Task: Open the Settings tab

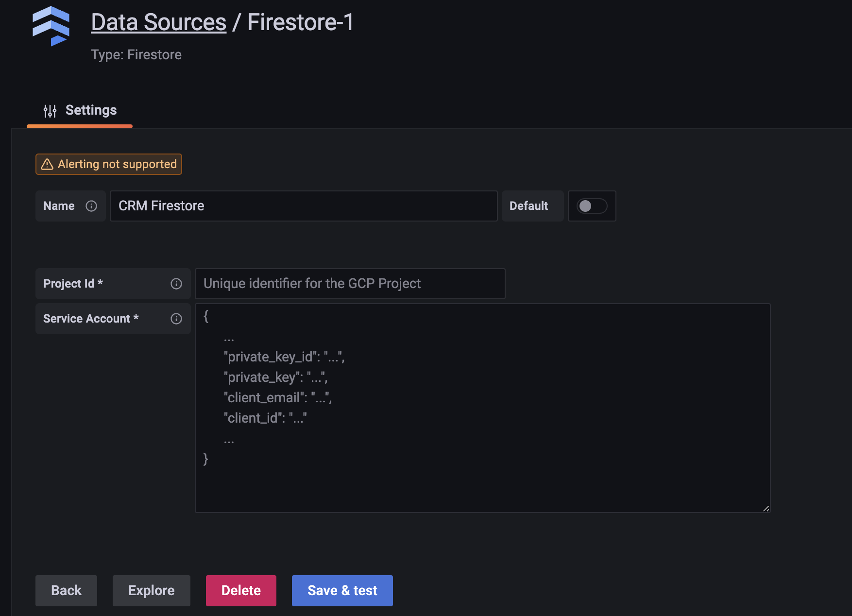Action: (x=80, y=111)
